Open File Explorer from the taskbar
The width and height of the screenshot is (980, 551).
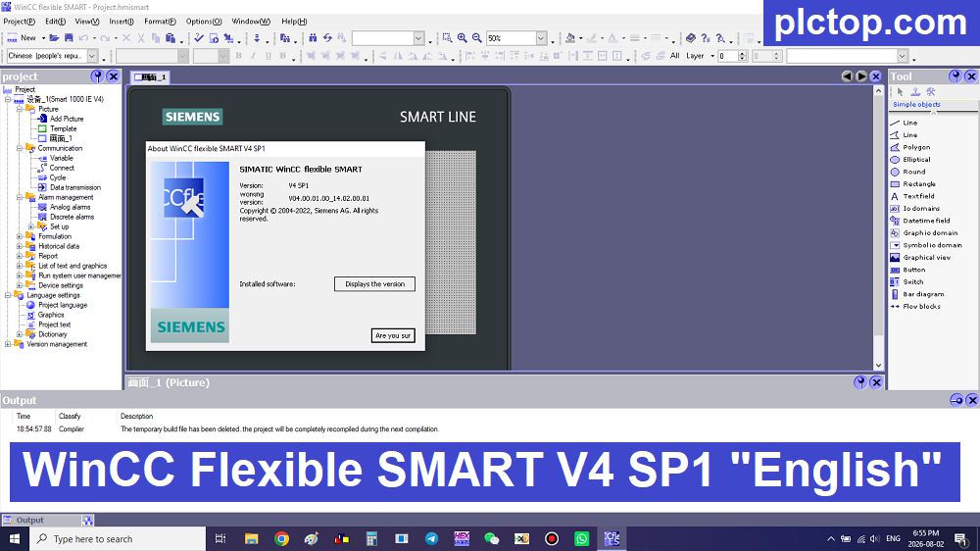click(251, 538)
